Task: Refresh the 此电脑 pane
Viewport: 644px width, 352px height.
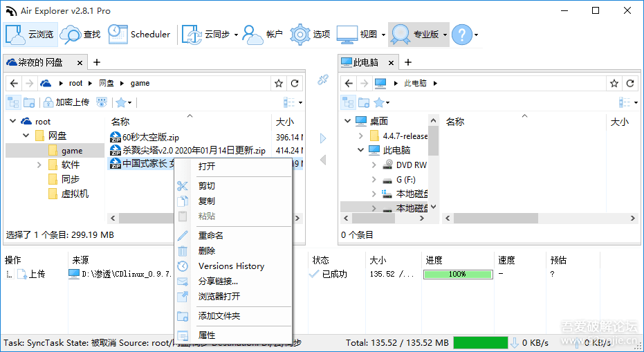Action: [630, 84]
